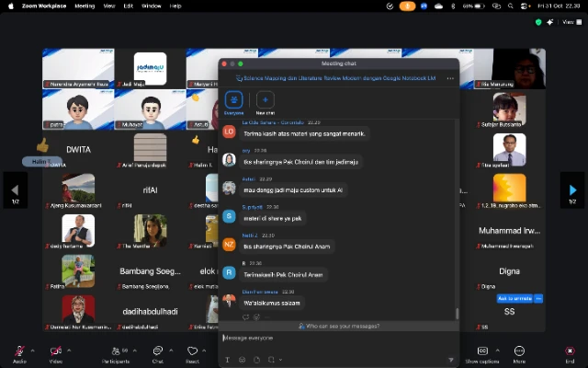Click the Bambang Soeg... participant tile
Image resolution: width=588 pixels, height=368 pixels.
(x=150, y=271)
